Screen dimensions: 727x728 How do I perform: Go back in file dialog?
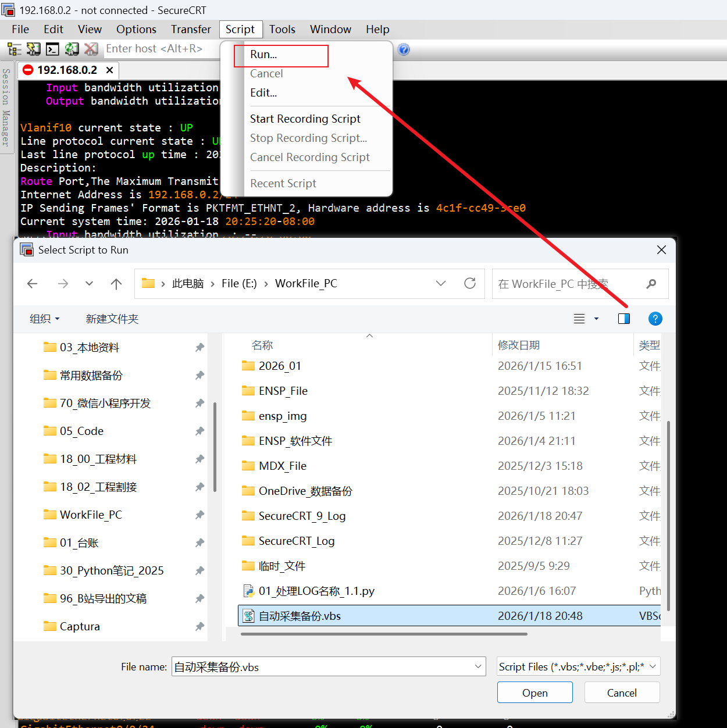point(33,284)
